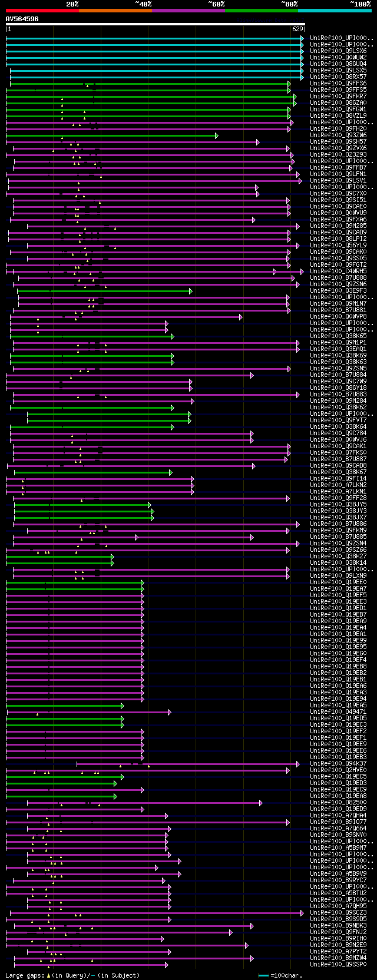Click the UniRef100_A5B9M7 entry
Viewport: 377px width, 980px height.
[x=338, y=848]
